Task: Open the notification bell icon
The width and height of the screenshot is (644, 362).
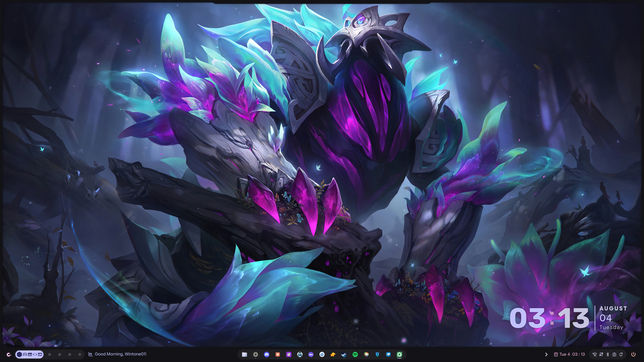Action: (x=621, y=354)
